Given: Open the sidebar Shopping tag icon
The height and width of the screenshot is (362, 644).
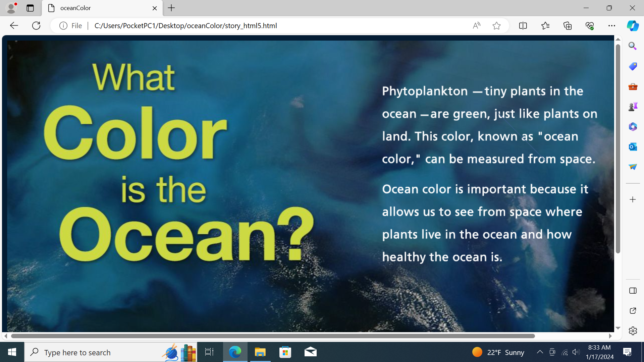Looking at the screenshot, I should [x=633, y=66].
